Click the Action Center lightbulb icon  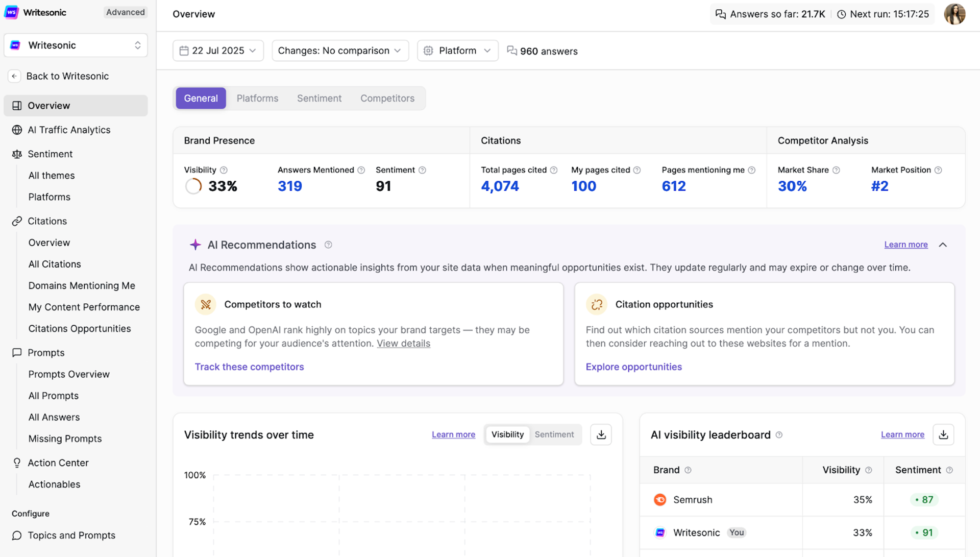point(17,463)
